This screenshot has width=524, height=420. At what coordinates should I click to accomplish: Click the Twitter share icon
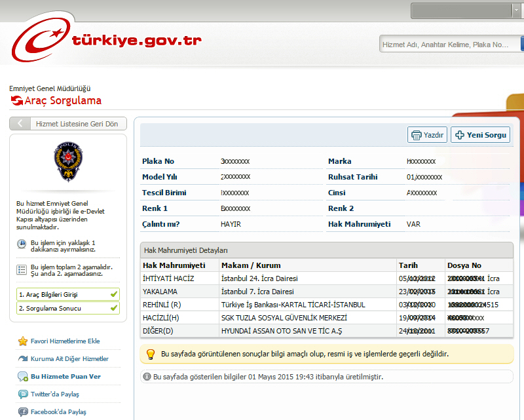pos(23,394)
